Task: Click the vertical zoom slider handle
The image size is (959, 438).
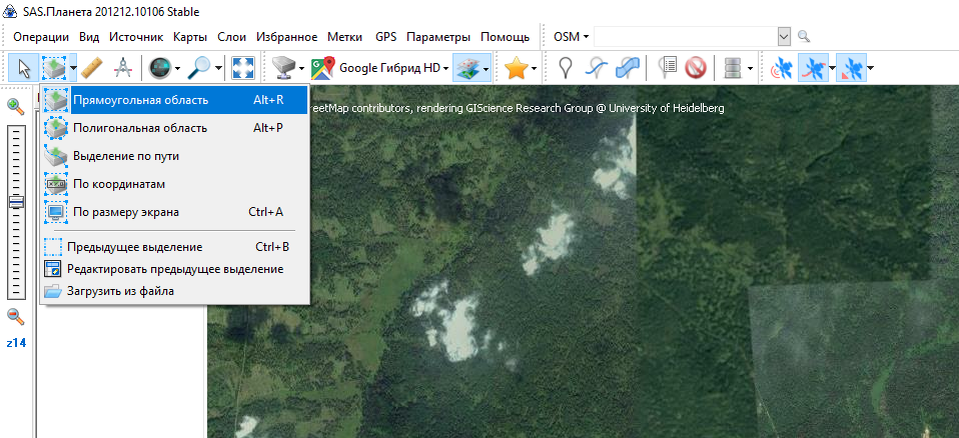Action: [x=17, y=202]
